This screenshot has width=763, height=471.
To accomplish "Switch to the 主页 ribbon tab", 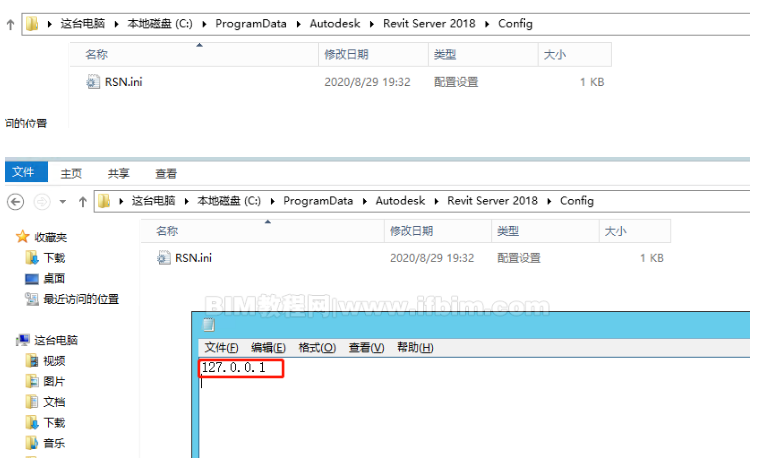I will [71, 173].
